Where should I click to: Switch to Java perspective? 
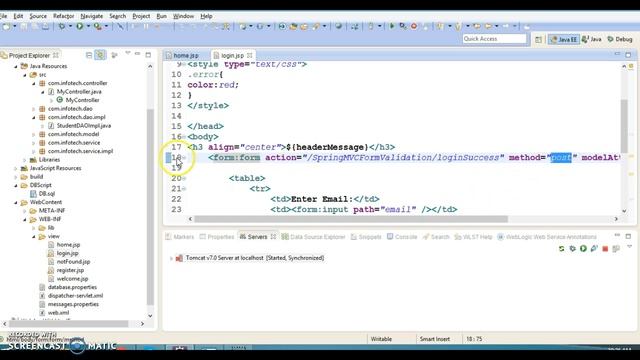coord(592,40)
